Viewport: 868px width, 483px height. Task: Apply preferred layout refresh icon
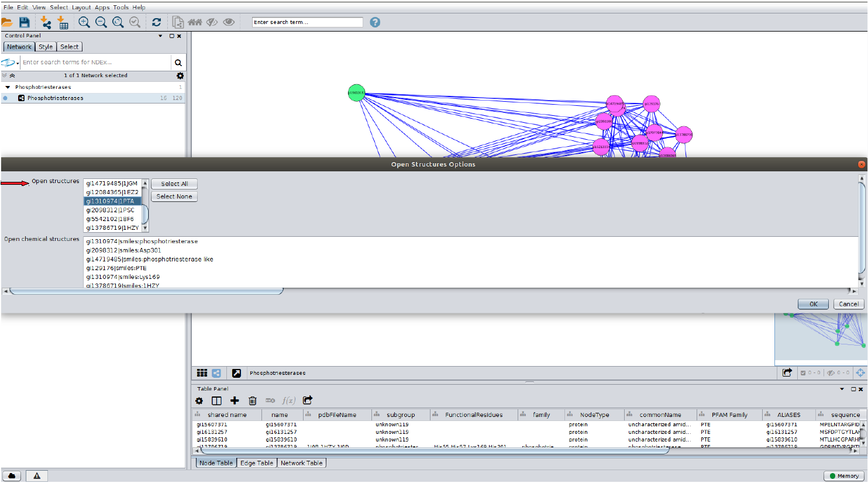tap(156, 22)
